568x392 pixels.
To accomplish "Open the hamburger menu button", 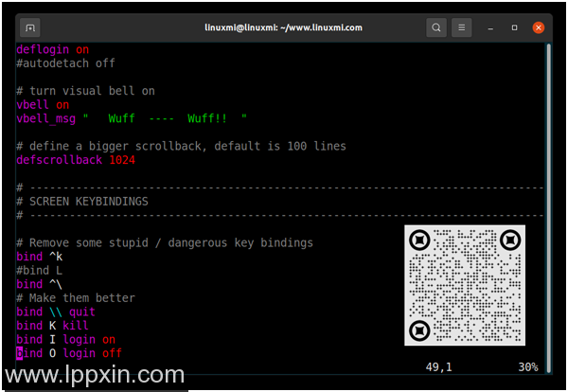I will point(462,27).
